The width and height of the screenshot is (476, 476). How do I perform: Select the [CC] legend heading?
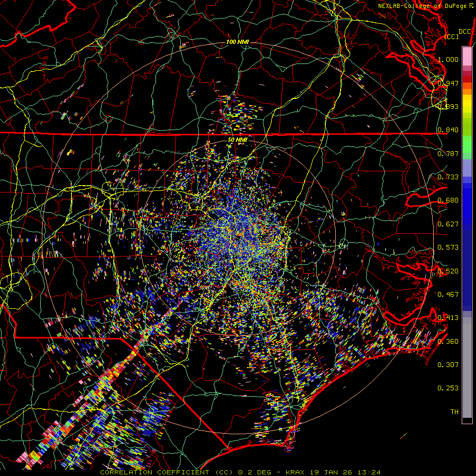coord(452,36)
